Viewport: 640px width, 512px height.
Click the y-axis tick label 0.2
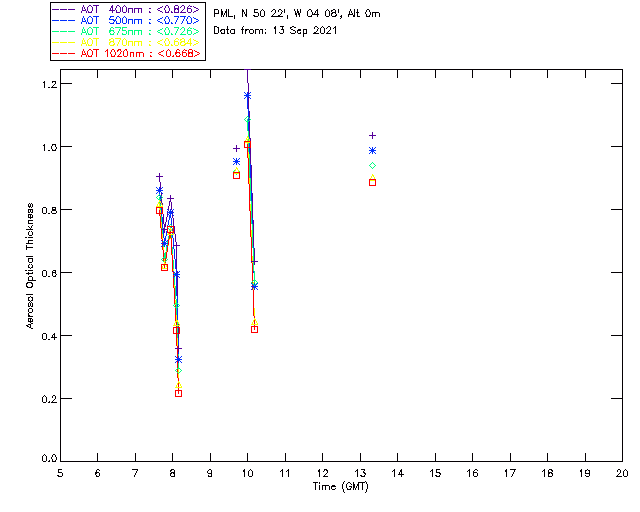tap(49, 399)
